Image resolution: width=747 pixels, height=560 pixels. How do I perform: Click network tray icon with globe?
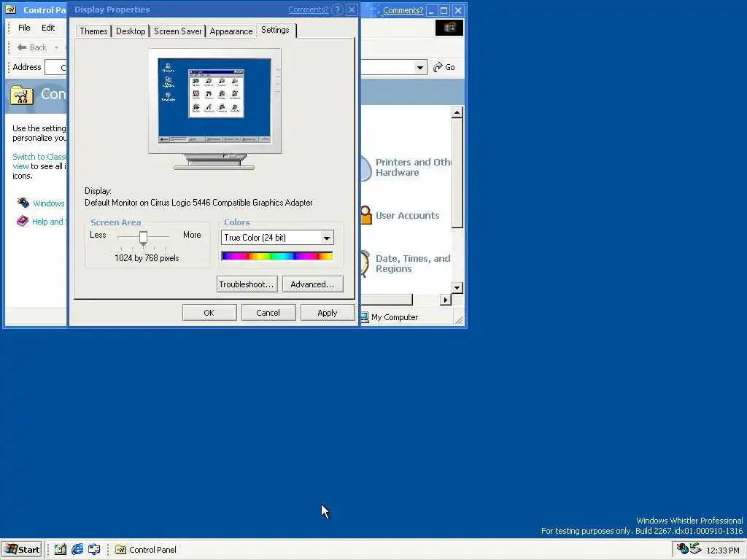tap(683, 549)
